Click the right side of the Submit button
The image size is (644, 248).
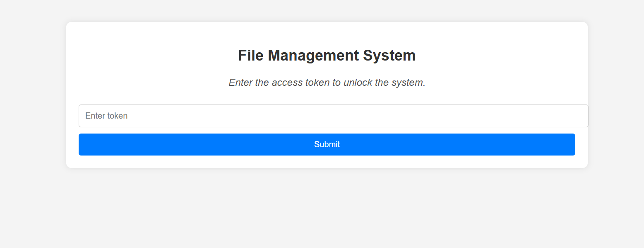(567, 144)
